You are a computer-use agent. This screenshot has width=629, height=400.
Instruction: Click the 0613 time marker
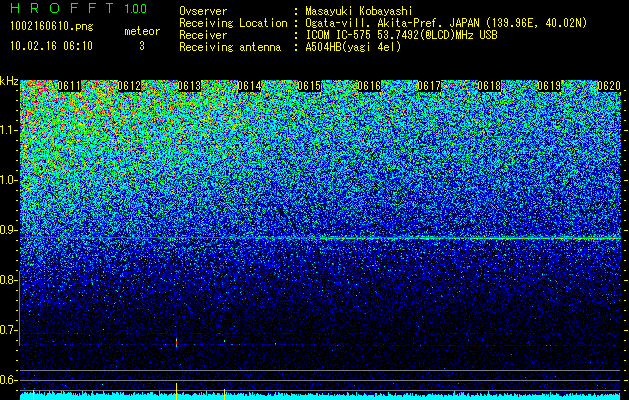coord(189,86)
